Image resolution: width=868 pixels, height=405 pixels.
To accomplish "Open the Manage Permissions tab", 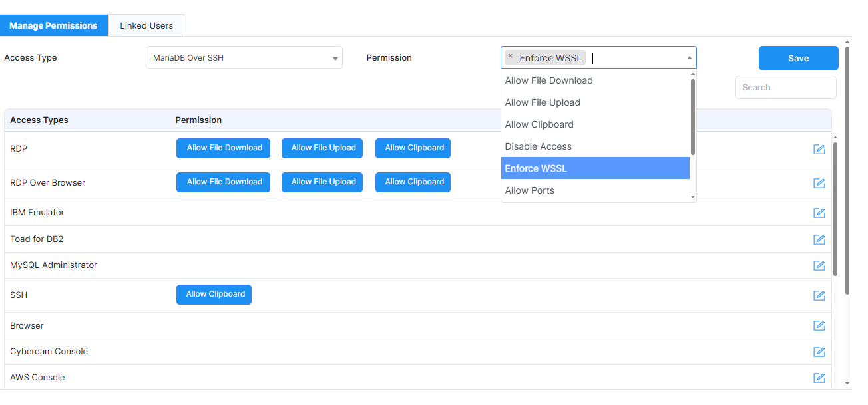I will (53, 25).
